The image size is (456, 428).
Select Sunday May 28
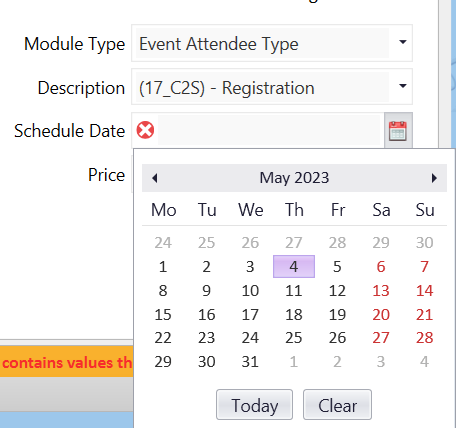pyautogui.click(x=424, y=338)
